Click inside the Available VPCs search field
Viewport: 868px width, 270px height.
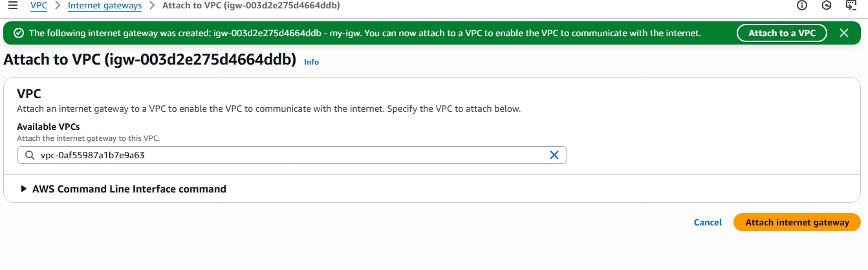(291, 155)
